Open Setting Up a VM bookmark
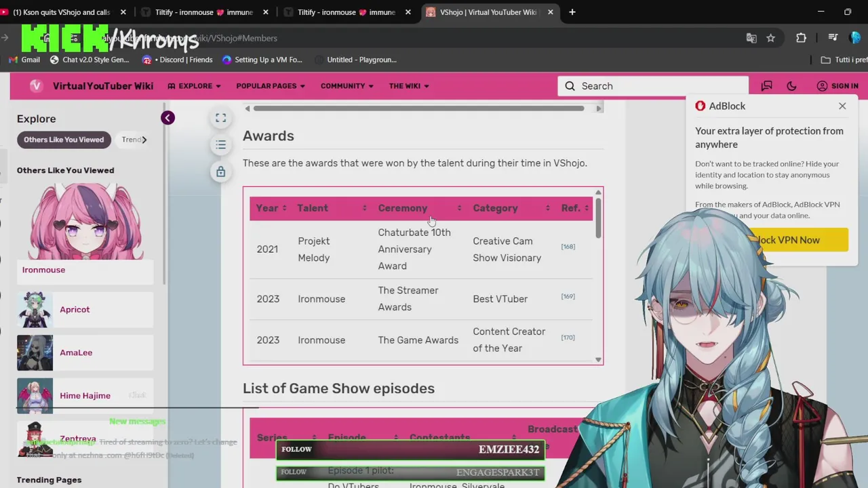Image resolution: width=868 pixels, height=488 pixels. [262, 60]
